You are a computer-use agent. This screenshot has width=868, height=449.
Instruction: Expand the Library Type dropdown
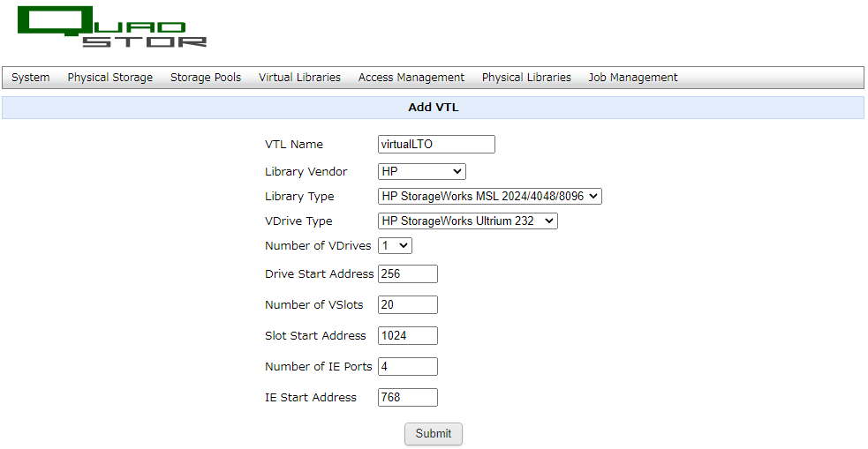pos(490,196)
